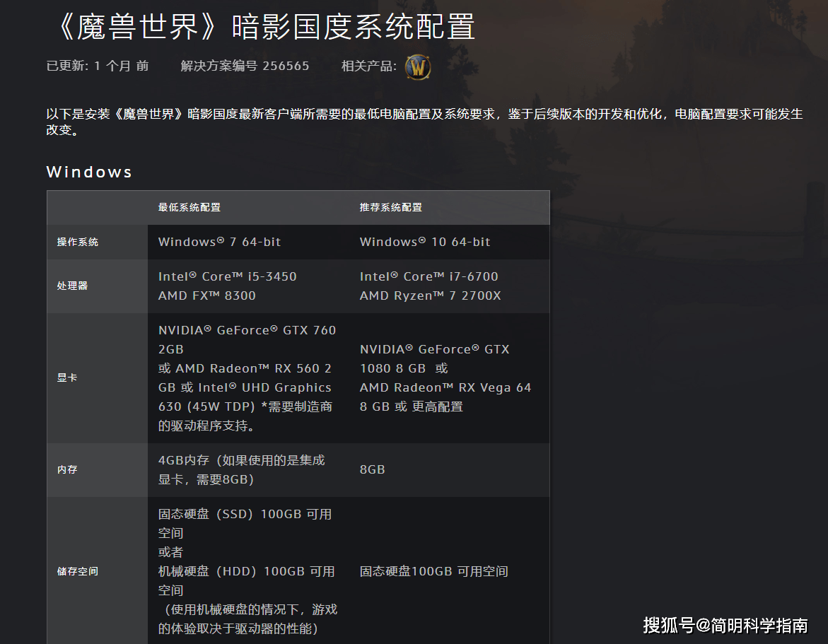Click the NVIDIA® GeForce® GTX 760 line
The width and height of the screenshot is (828, 644).
(x=247, y=330)
